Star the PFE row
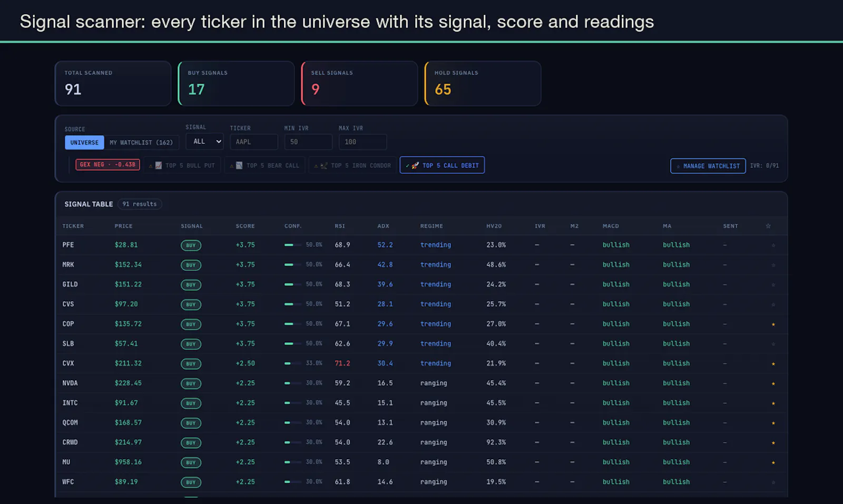 click(773, 245)
